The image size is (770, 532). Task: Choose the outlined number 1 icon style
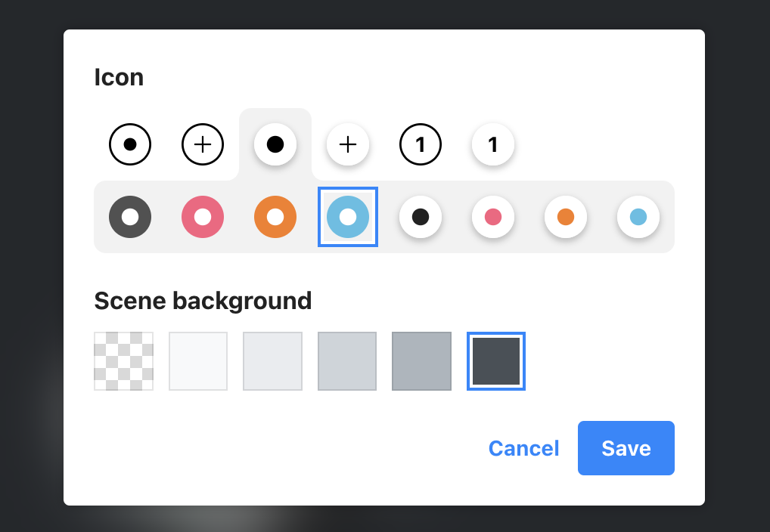[421, 144]
